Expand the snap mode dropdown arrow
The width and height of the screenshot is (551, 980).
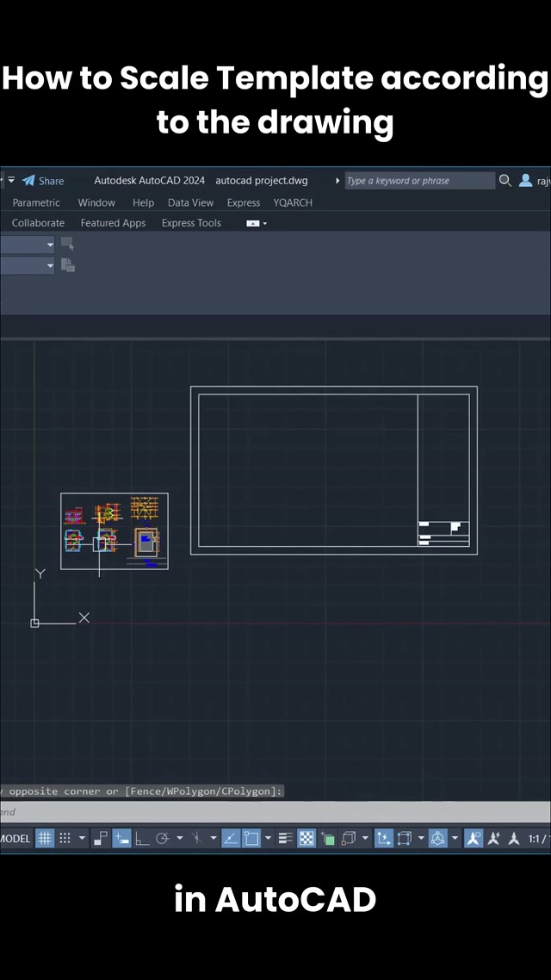coord(83,838)
